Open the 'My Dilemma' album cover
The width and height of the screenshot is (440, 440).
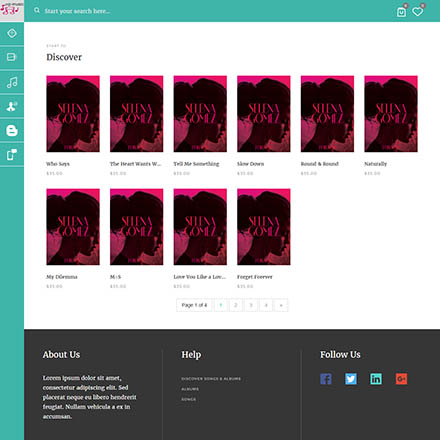click(x=73, y=227)
